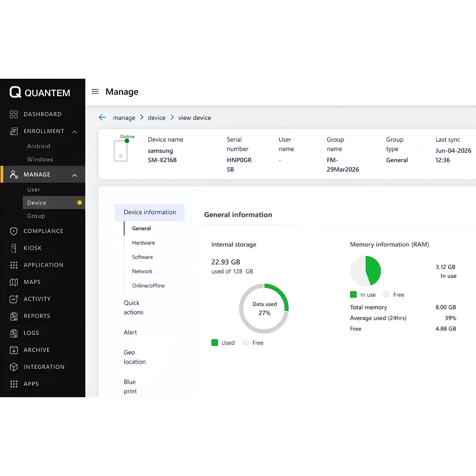The image size is (476, 476).
Task: Click the last sync date Jun-04-2026
Action: click(x=453, y=151)
